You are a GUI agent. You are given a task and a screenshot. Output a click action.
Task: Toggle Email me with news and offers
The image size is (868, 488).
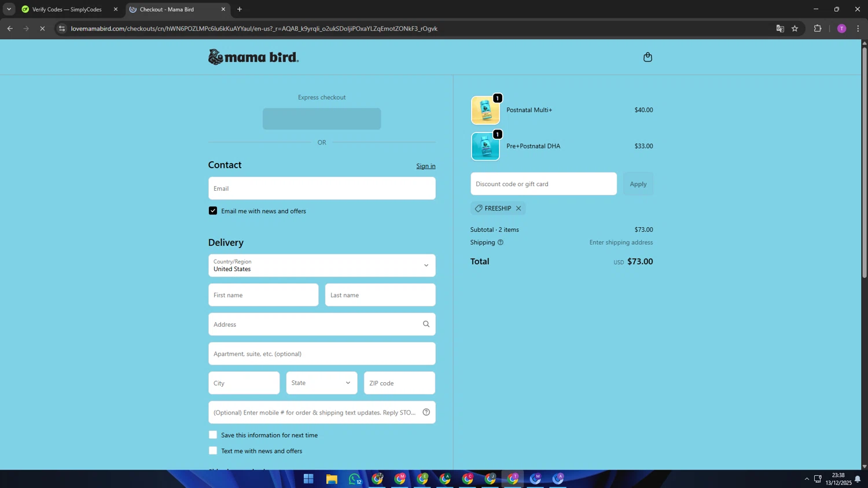pos(213,211)
